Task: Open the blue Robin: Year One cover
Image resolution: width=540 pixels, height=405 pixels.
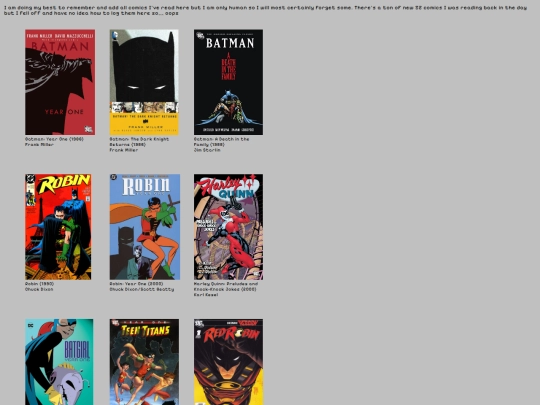Action: (x=145, y=227)
